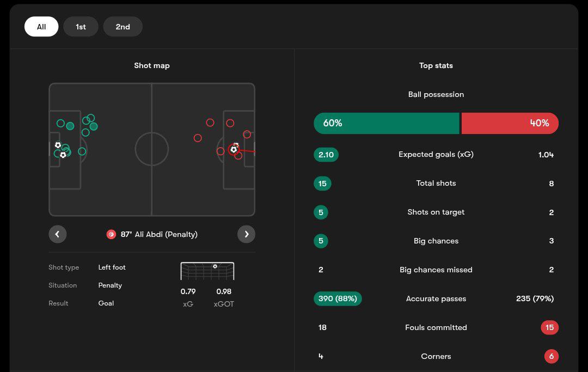Filter stats to 2nd half
The width and height of the screenshot is (588, 372).
(122, 27)
